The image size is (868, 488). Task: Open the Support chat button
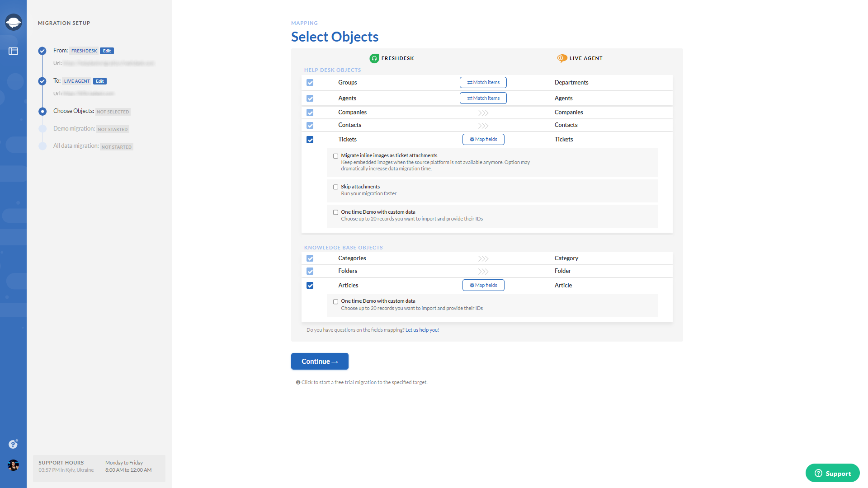tap(832, 473)
